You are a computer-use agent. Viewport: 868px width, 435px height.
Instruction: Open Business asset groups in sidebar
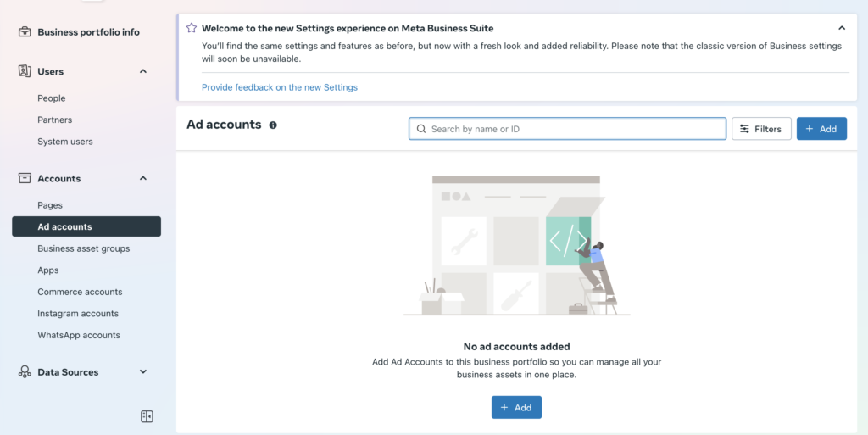click(84, 248)
